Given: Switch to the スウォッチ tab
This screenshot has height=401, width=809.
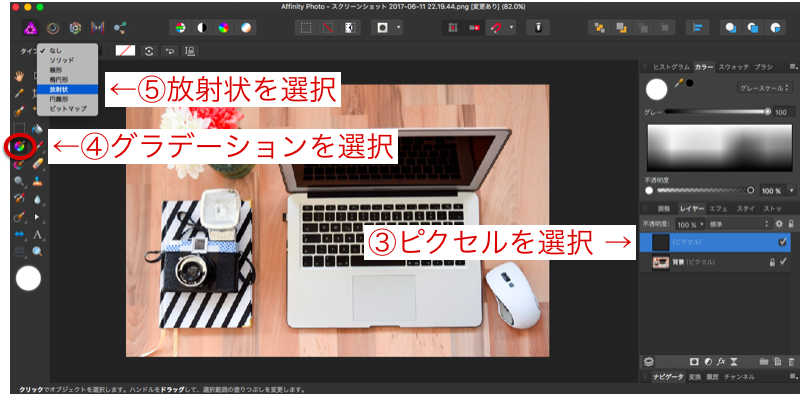Looking at the screenshot, I should (x=735, y=65).
